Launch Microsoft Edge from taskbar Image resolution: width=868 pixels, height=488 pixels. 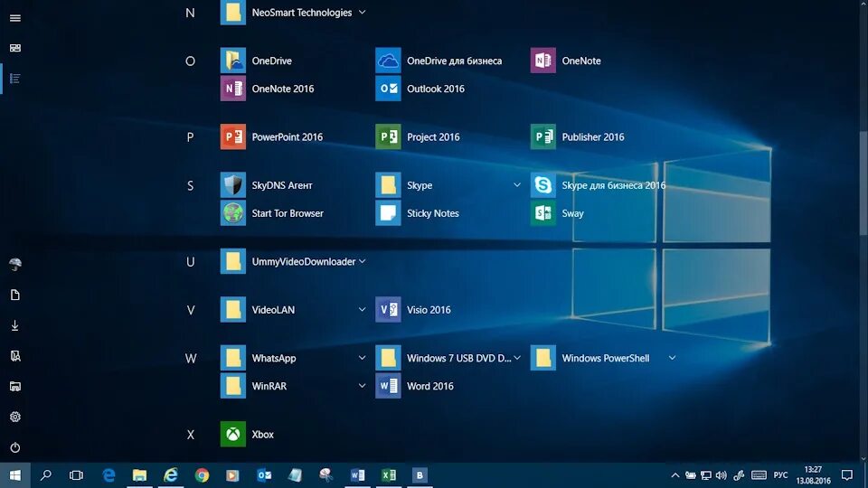[108, 475]
